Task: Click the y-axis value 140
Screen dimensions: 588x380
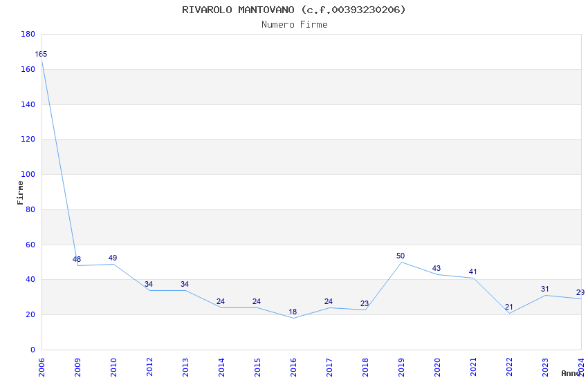Action: [x=28, y=104]
